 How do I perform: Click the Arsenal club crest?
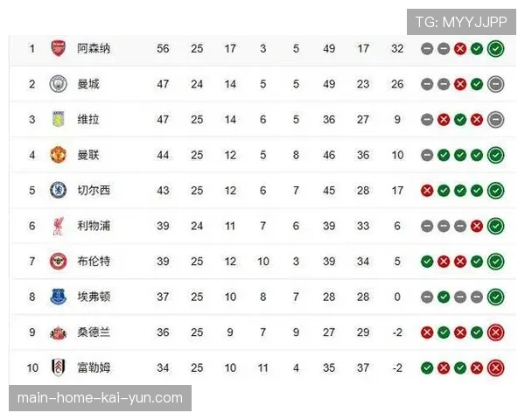click(58, 48)
